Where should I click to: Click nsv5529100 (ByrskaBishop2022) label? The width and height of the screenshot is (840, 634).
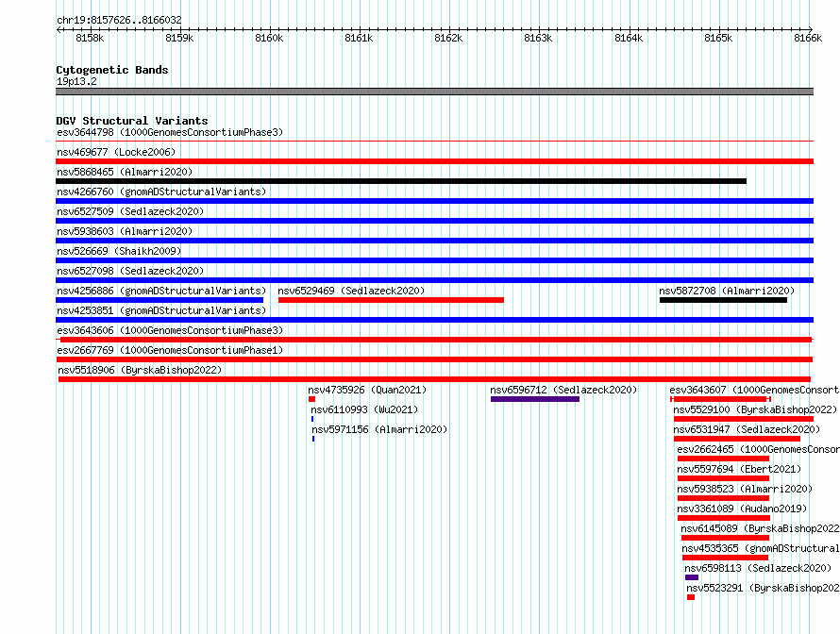click(755, 409)
